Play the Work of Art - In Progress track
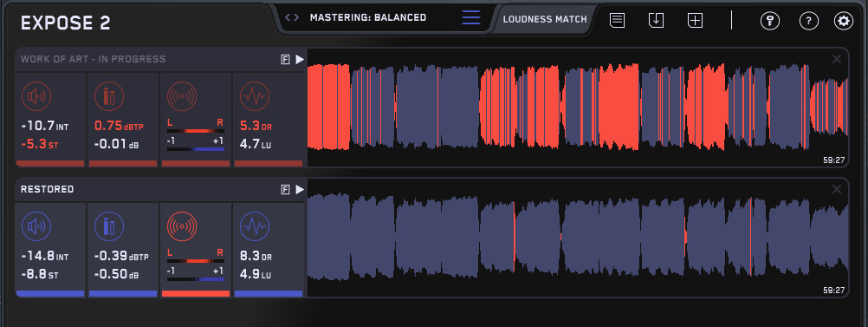Screen dimensions: 868x327 tap(300, 59)
